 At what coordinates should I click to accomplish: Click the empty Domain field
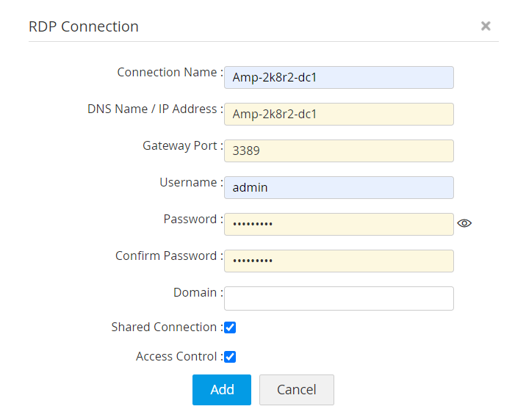coord(339,298)
